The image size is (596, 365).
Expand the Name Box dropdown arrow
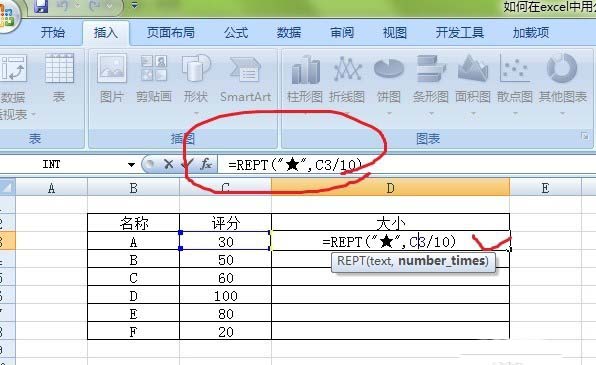[131, 165]
